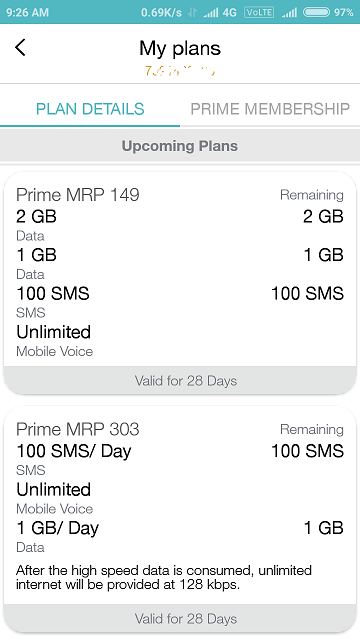The width and height of the screenshot is (360, 640).
Task: Switch to the PRIME MEMBERSHIP tab
Action: 270,109
